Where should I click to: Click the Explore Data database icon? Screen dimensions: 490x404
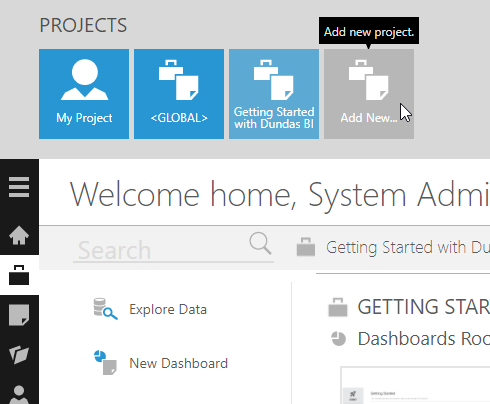click(x=105, y=309)
